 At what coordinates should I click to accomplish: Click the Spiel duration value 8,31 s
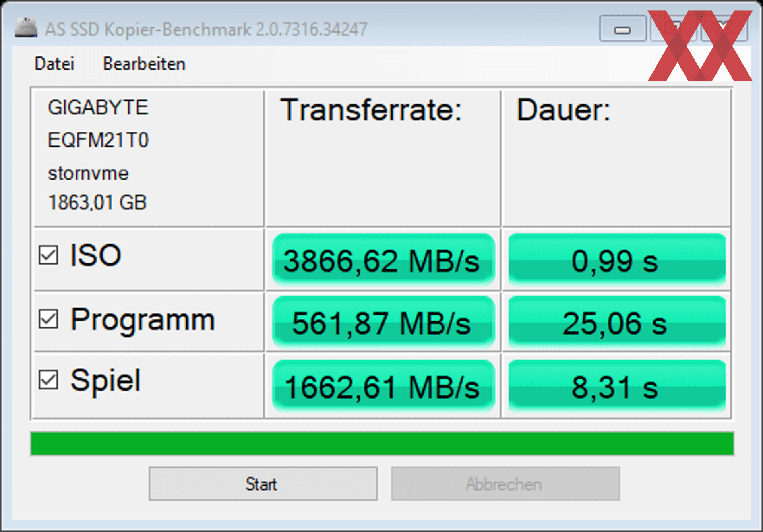(617, 385)
